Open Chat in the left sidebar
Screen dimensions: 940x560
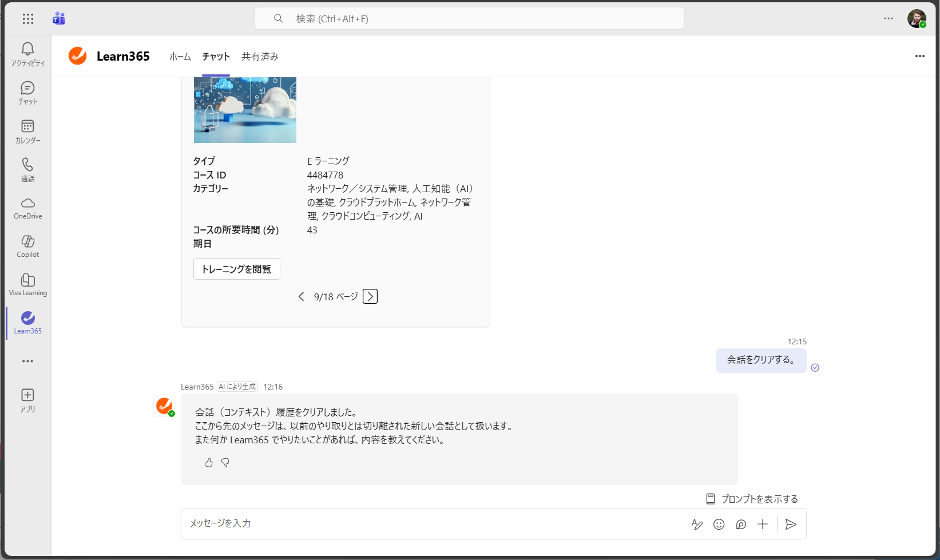click(27, 93)
